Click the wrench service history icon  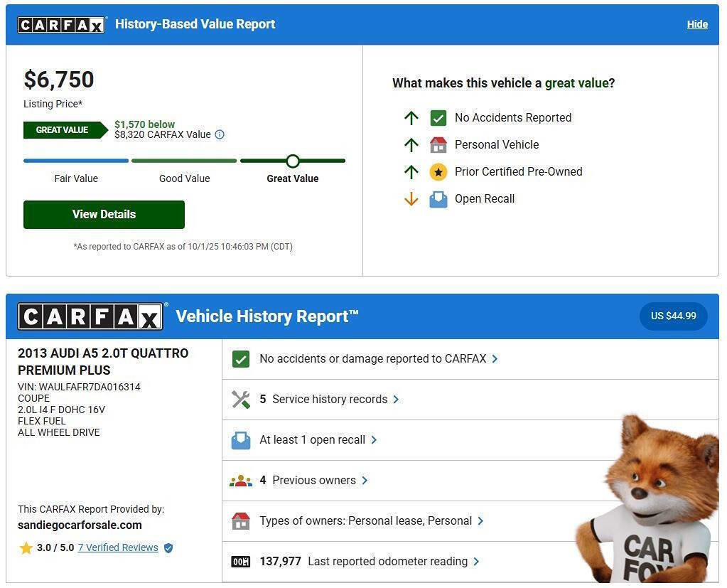click(241, 400)
